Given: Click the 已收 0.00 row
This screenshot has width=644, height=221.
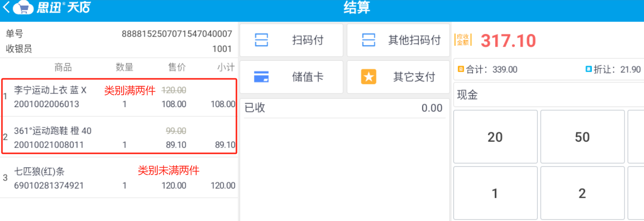Looking at the screenshot, I should (x=343, y=108).
